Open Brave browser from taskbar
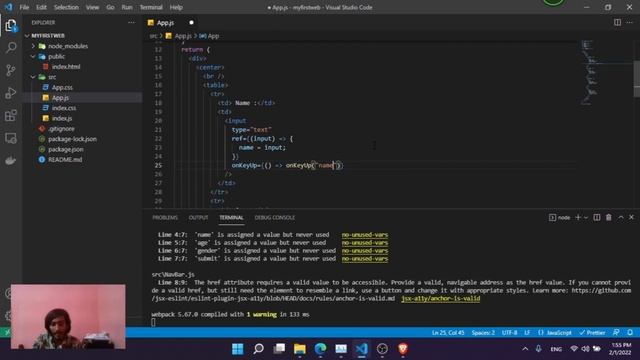Screen dimensions: 640x360 402,349
